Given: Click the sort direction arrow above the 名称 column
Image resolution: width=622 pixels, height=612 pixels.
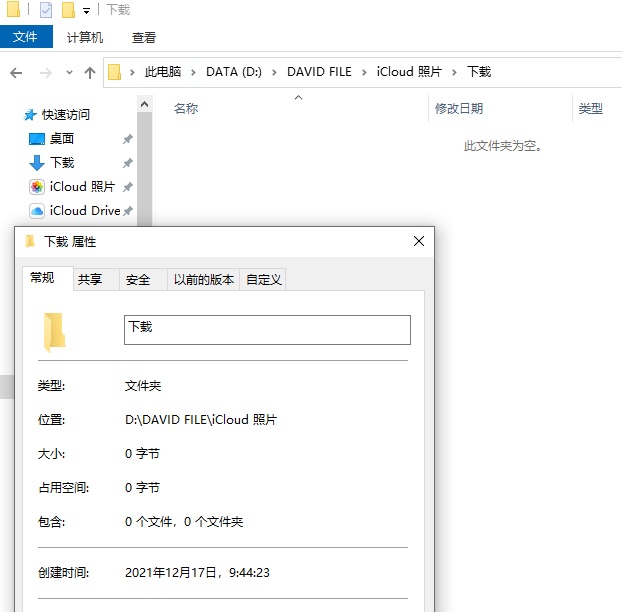Looking at the screenshot, I should point(299,97).
